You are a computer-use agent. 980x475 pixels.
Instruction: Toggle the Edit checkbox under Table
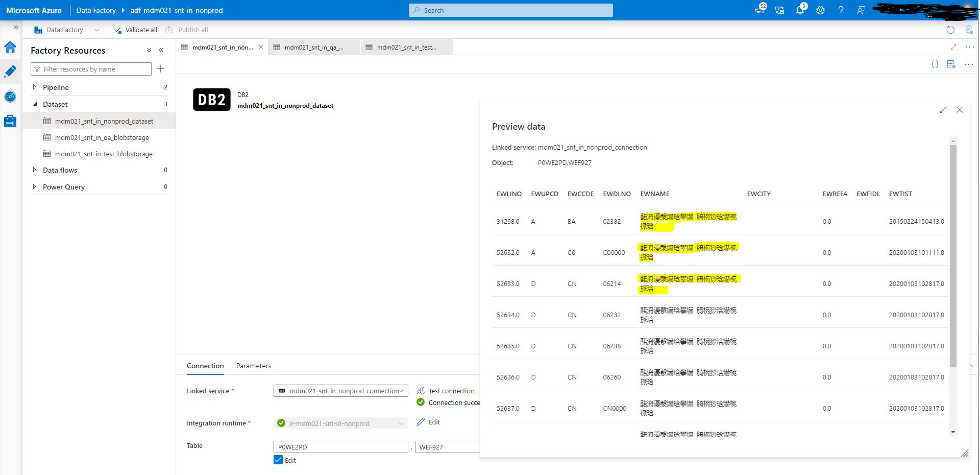coord(278,460)
